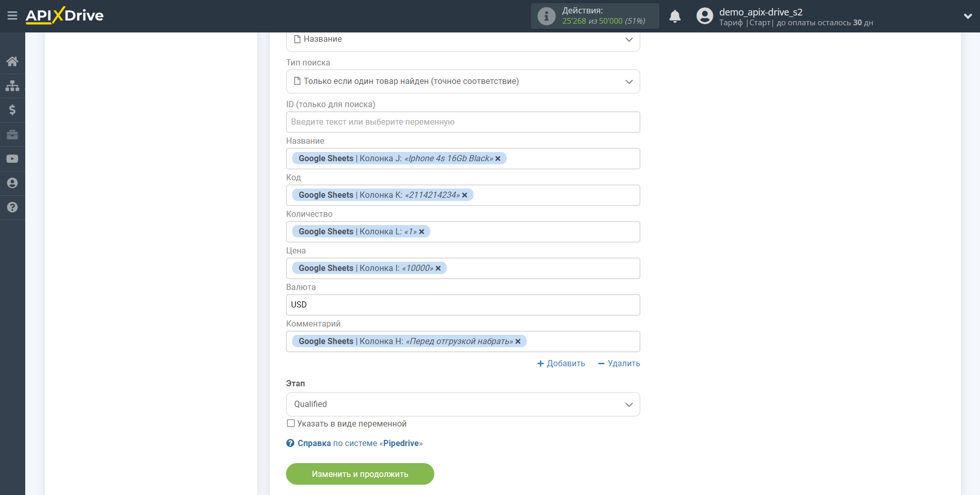Open the question mark help icon in sidebar

(12, 207)
